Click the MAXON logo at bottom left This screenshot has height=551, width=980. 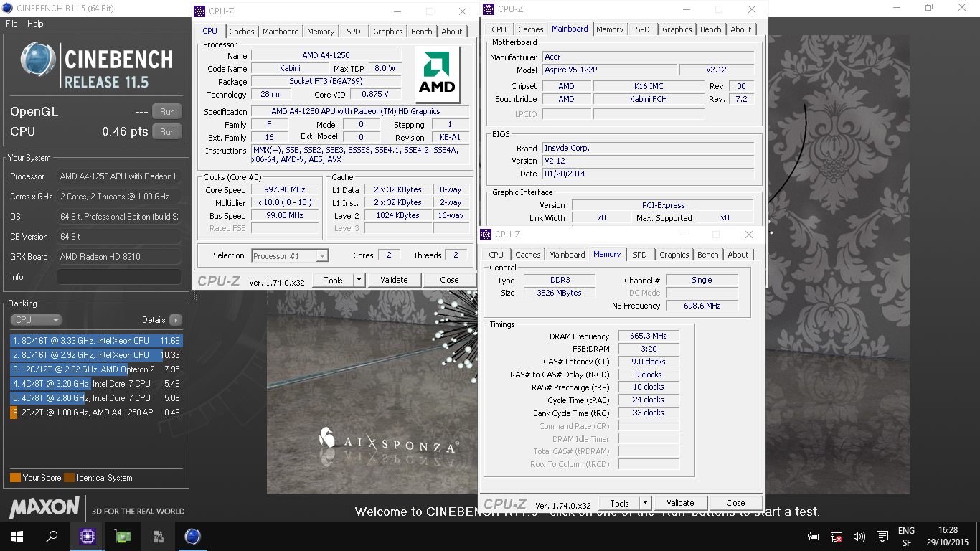[44, 508]
